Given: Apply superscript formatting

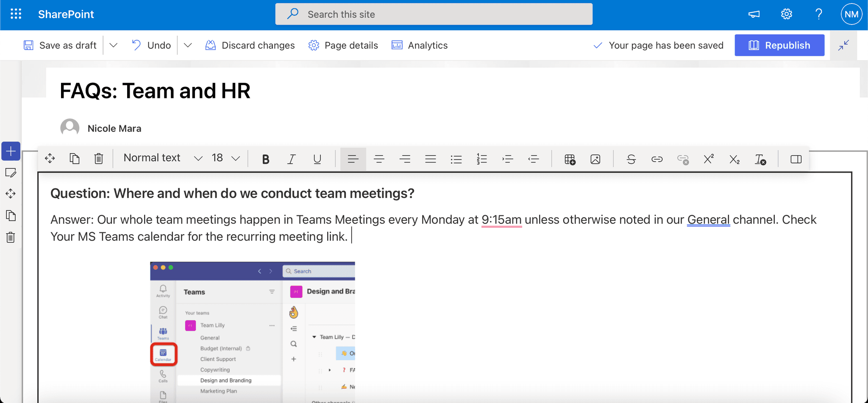Looking at the screenshot, I should coord(709,159).
